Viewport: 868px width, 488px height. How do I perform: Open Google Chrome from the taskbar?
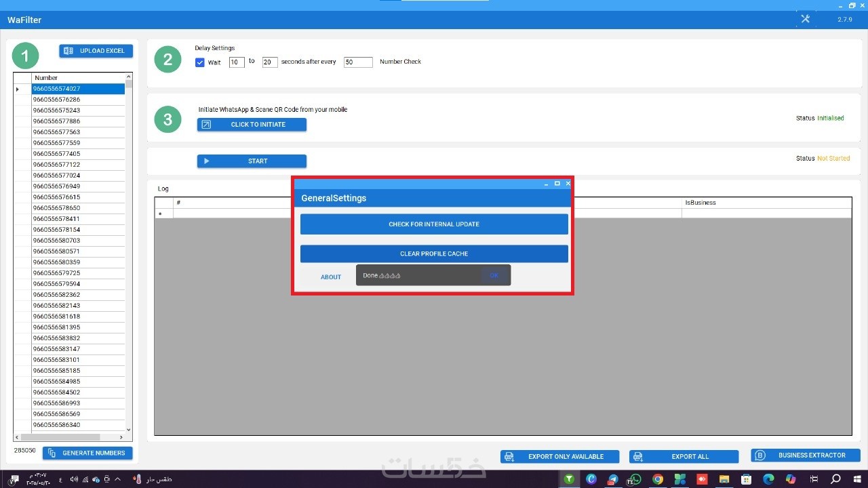(657, 479)
